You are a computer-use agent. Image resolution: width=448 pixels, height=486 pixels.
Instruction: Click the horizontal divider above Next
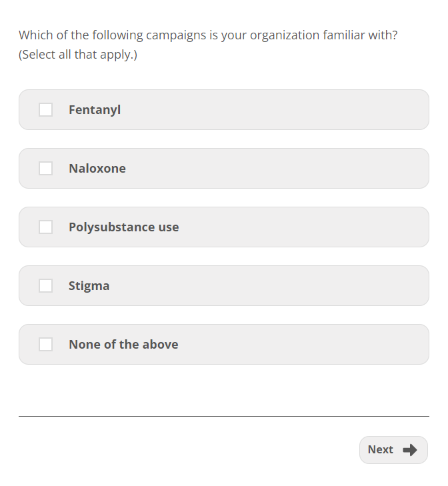point(224,416)
